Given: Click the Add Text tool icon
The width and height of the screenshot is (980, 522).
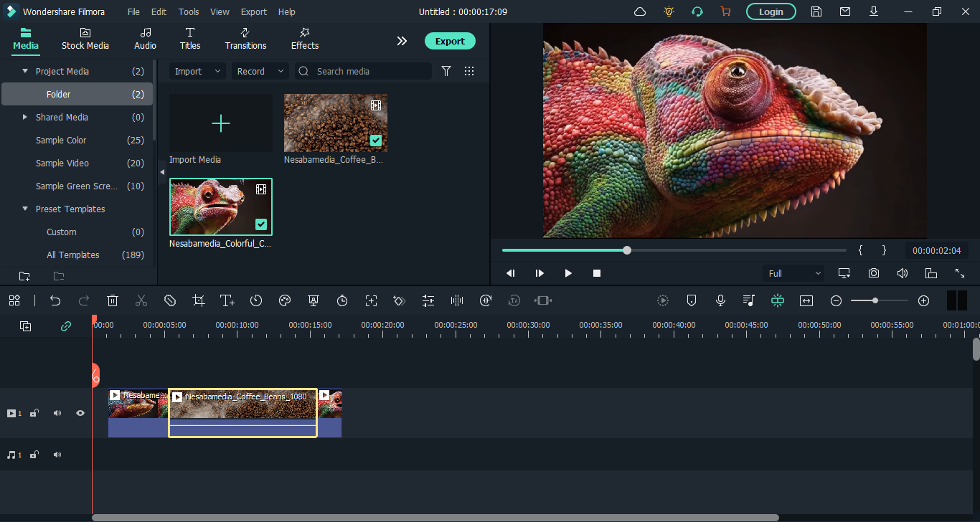Looking at the screenshot, I should 227,301.
